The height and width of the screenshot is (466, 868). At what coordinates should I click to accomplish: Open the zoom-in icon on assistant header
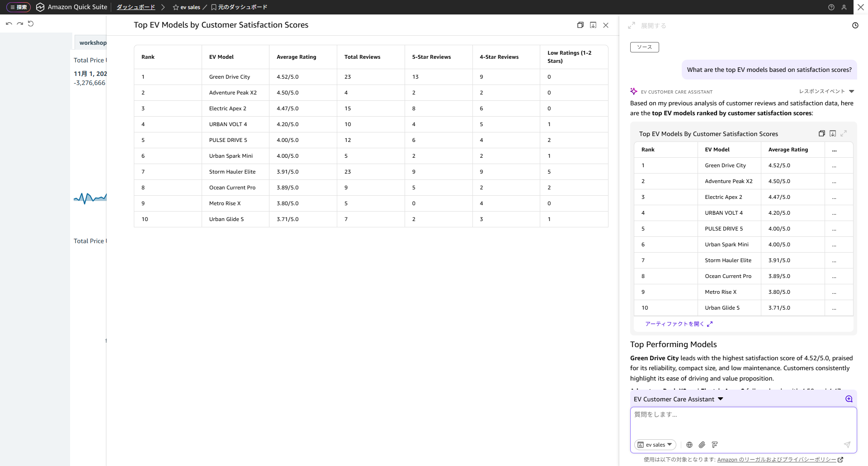[849, 399]
